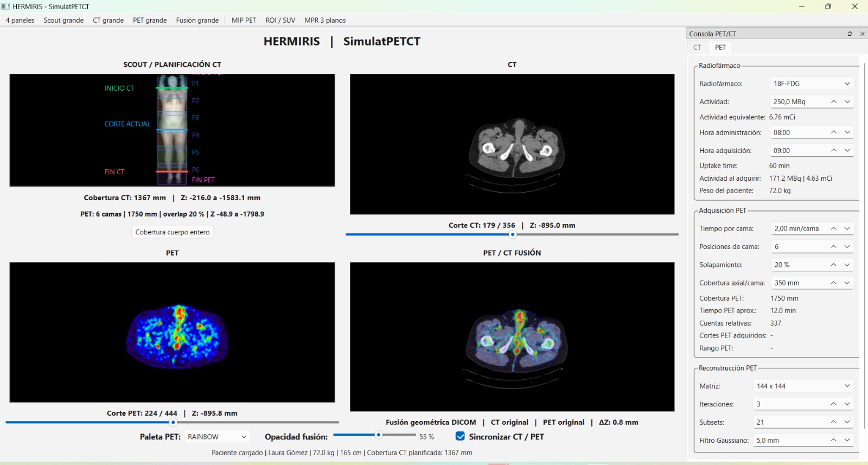This screenshot has width=868, height=465.
Task: Open MIP PET view
Action: tap(244, 20)
